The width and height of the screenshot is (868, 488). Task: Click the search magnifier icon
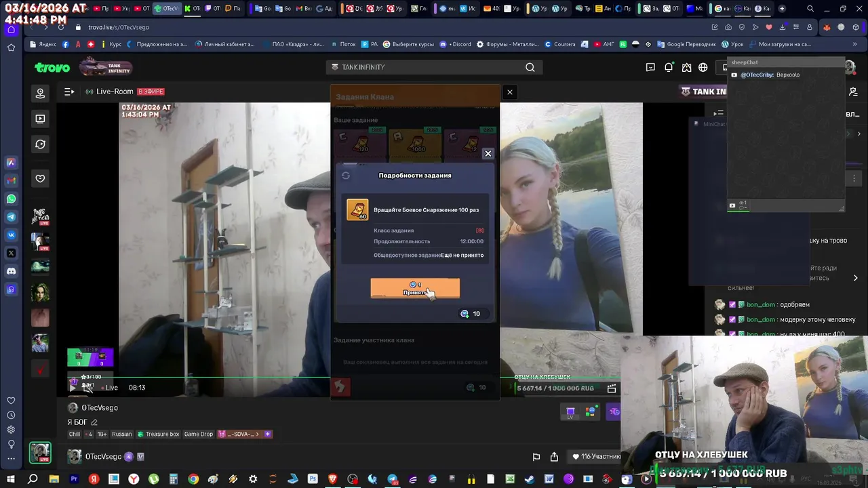(530, 67)
